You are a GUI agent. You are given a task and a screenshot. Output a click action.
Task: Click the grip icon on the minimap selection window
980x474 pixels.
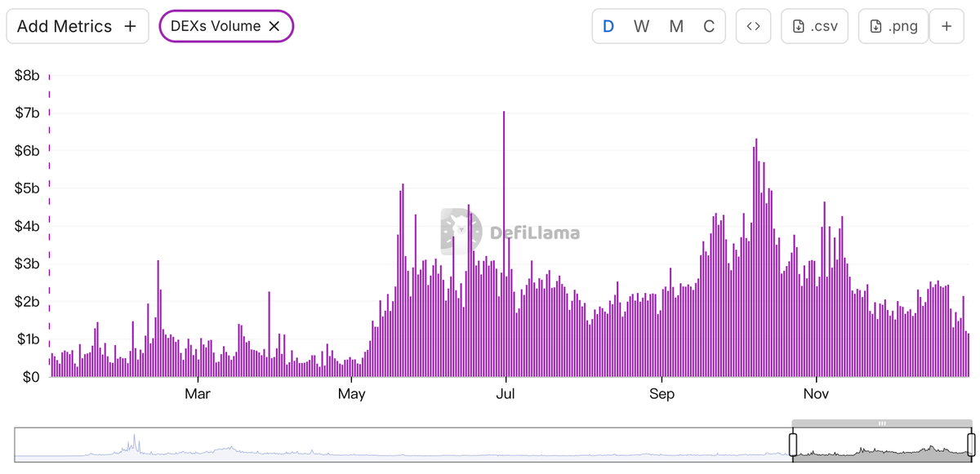(882, 423)
